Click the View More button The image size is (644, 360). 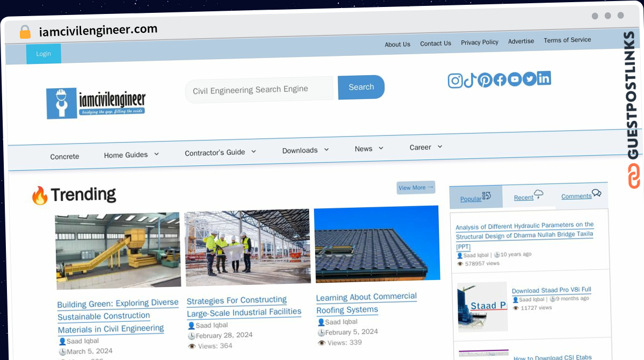pyautogui.click(x=416, y=188)
